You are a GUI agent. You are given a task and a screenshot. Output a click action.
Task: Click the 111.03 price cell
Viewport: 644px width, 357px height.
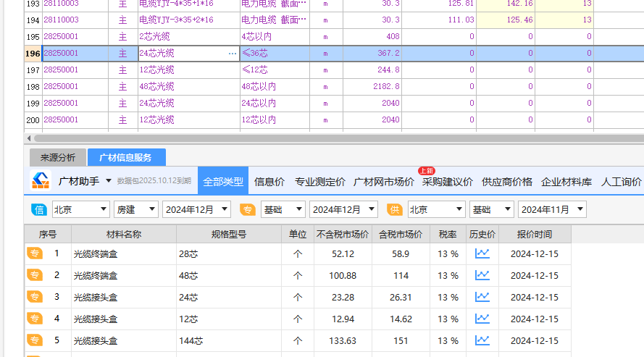[439, 20]
